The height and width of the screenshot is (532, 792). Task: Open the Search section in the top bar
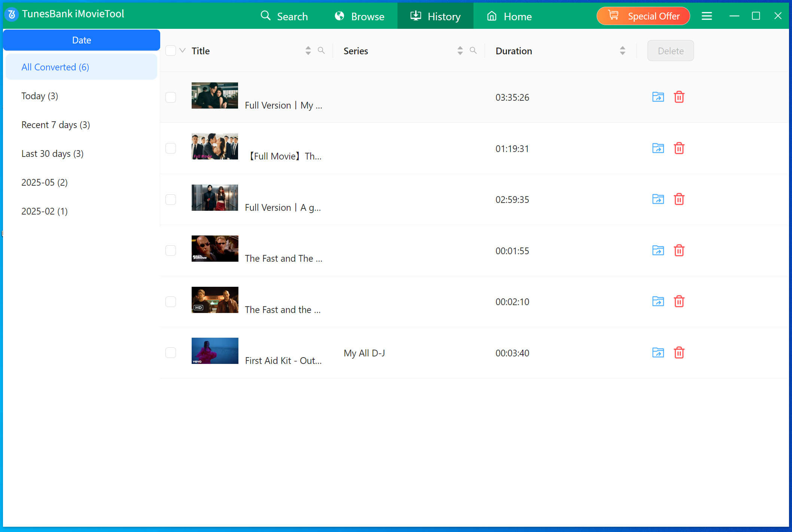(x=284, y=16)
